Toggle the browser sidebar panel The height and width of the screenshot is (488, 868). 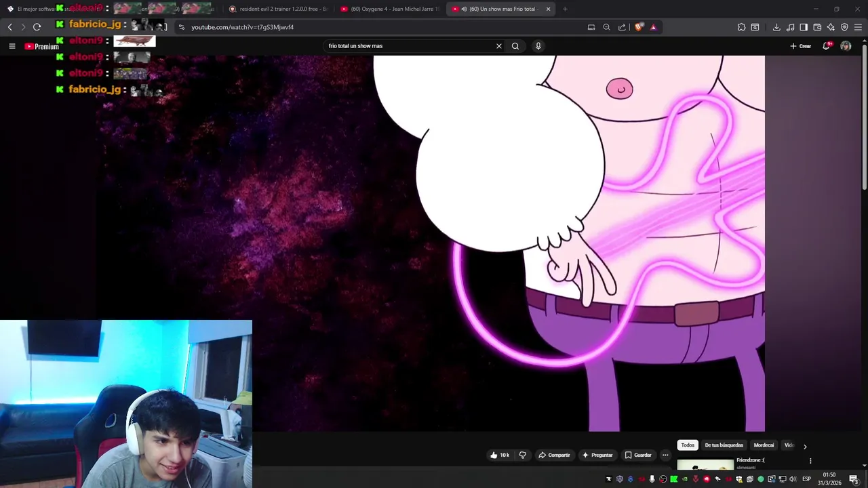point(804,27)
